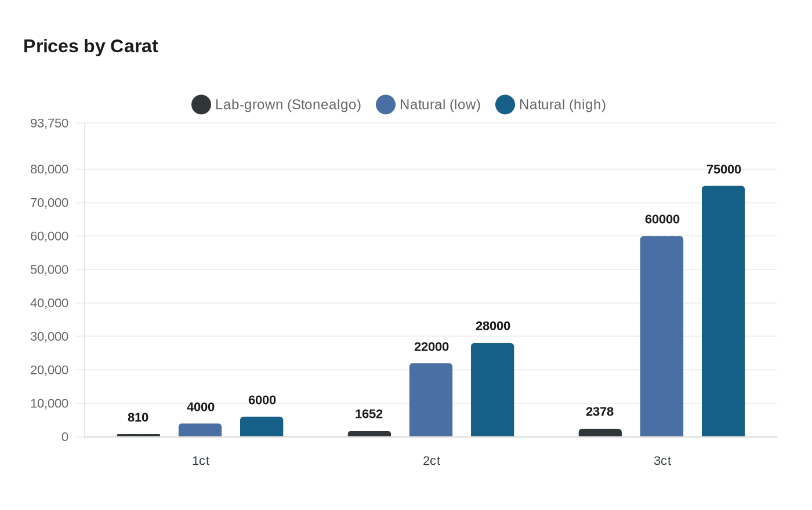
Task: Click the 2ct category axis label
Action: [x=432, y=461]
